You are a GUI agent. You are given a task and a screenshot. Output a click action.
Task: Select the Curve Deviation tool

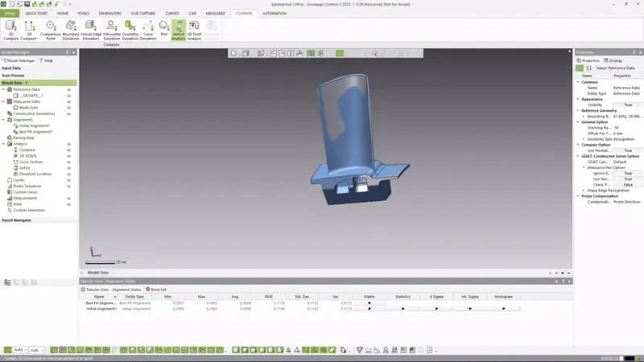click(x=148, y=29)
